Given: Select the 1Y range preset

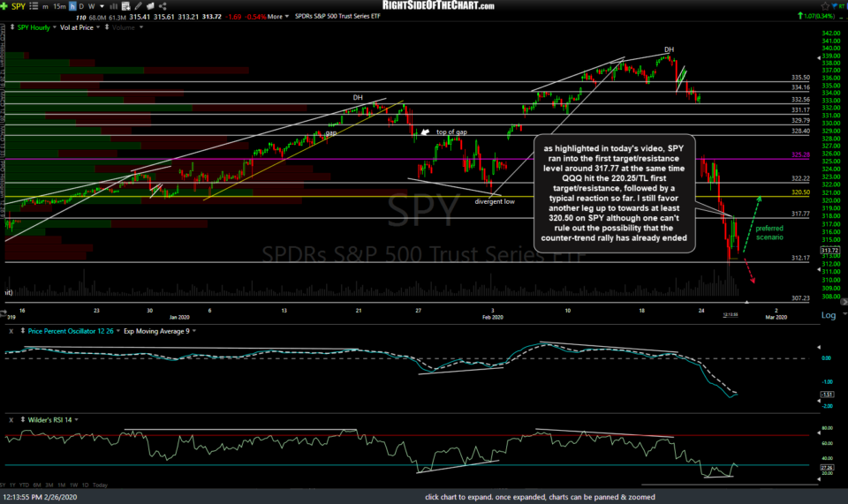Looking at the screenshot, I should point(12,485).
